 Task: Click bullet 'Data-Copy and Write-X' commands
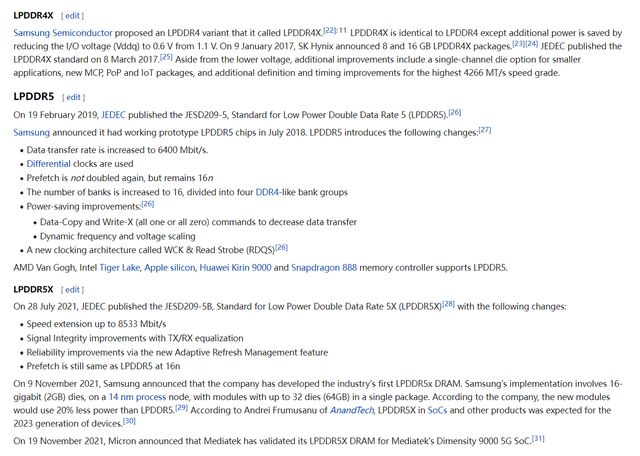(x=198, y=222)
